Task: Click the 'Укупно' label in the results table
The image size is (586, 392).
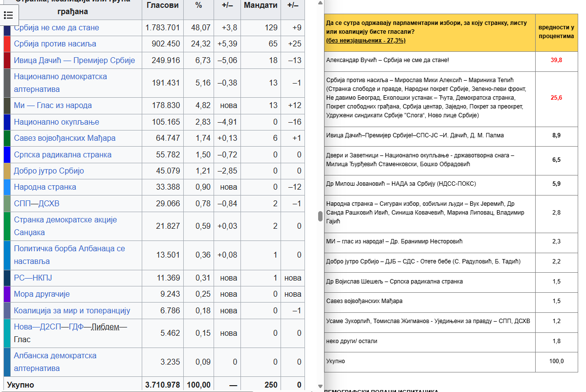Action: click(21, 385)
